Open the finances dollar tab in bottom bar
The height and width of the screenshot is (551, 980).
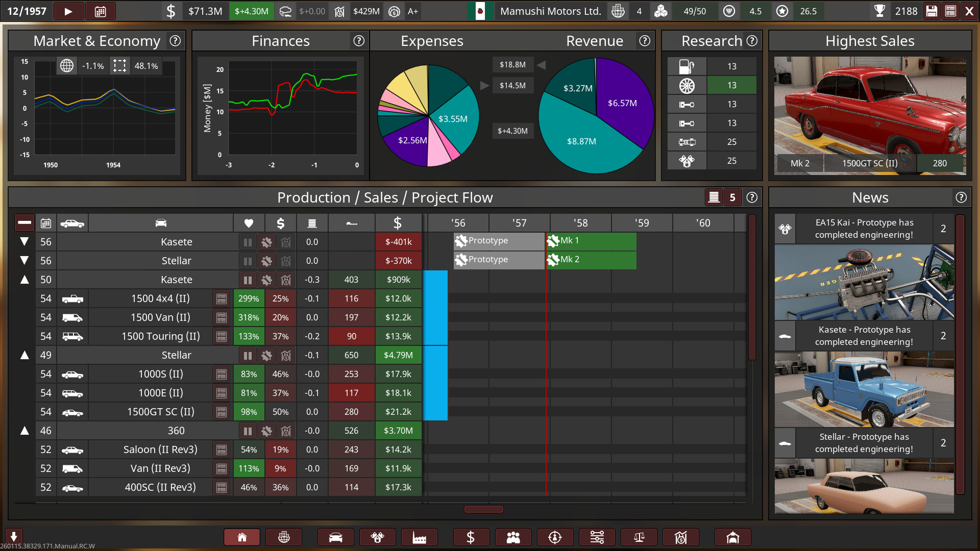click(x=471, y=537)
